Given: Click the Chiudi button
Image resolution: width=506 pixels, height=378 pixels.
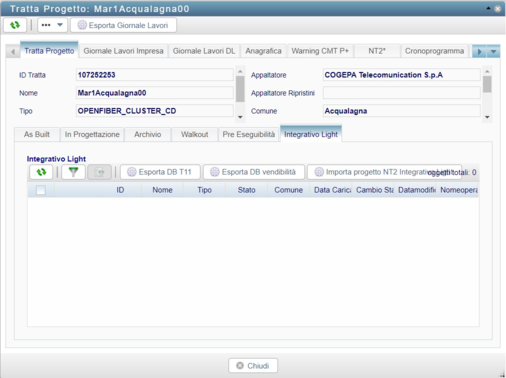Looking at the screenshot, I should (253, 366).
